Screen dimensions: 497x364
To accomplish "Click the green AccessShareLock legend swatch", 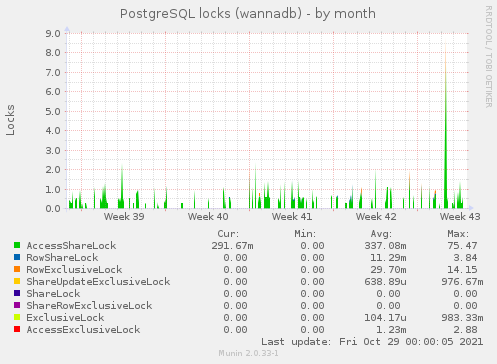I will click(17, 245).
